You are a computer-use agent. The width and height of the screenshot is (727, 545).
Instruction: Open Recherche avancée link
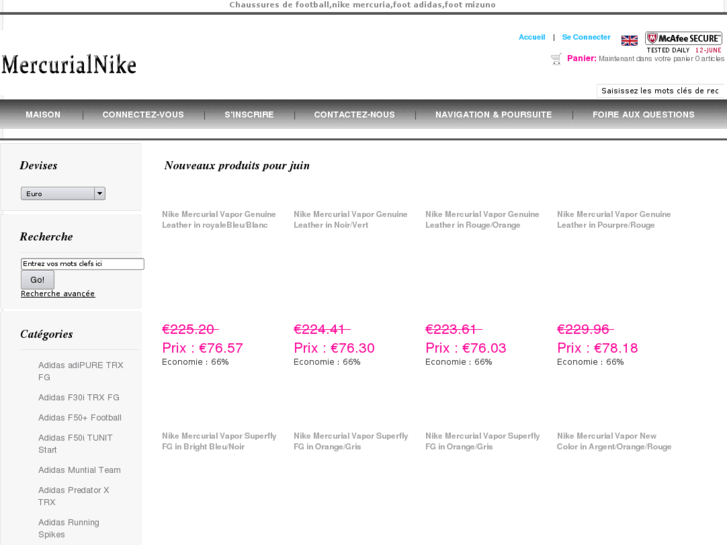point(57,294)
